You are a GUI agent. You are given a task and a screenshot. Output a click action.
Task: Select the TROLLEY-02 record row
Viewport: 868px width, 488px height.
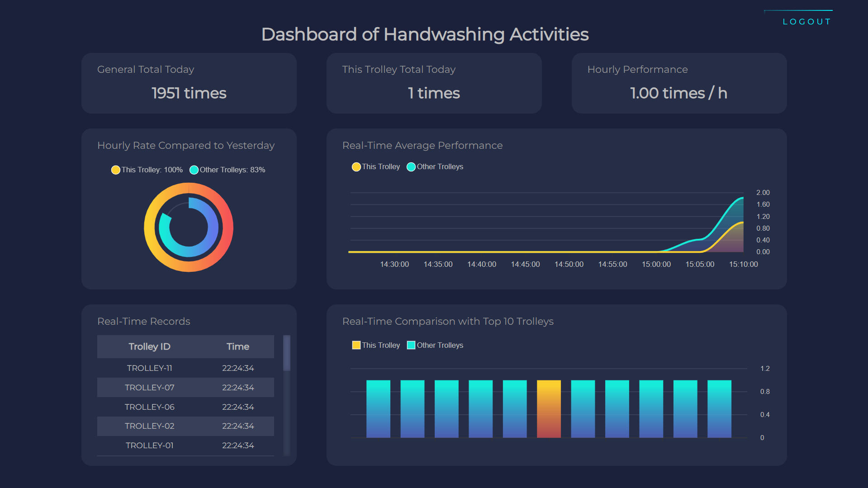185,426
